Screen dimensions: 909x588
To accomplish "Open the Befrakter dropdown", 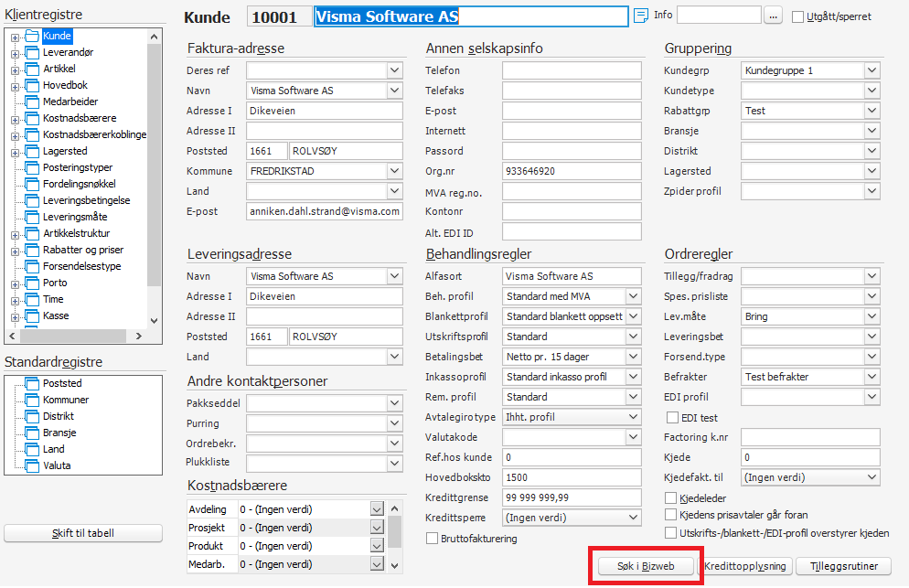I will coord(872,377).
